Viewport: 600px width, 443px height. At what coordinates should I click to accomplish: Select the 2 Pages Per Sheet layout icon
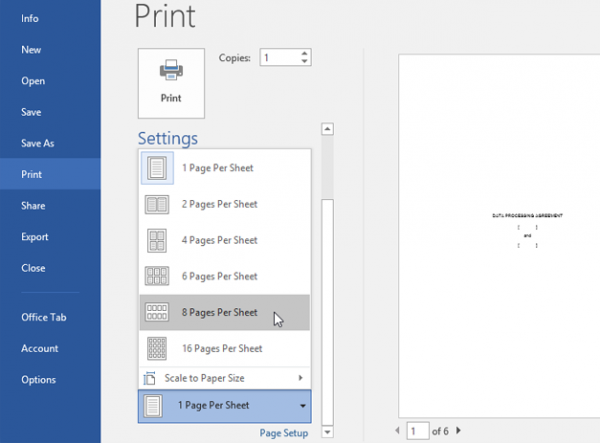[x=157, y=204]
